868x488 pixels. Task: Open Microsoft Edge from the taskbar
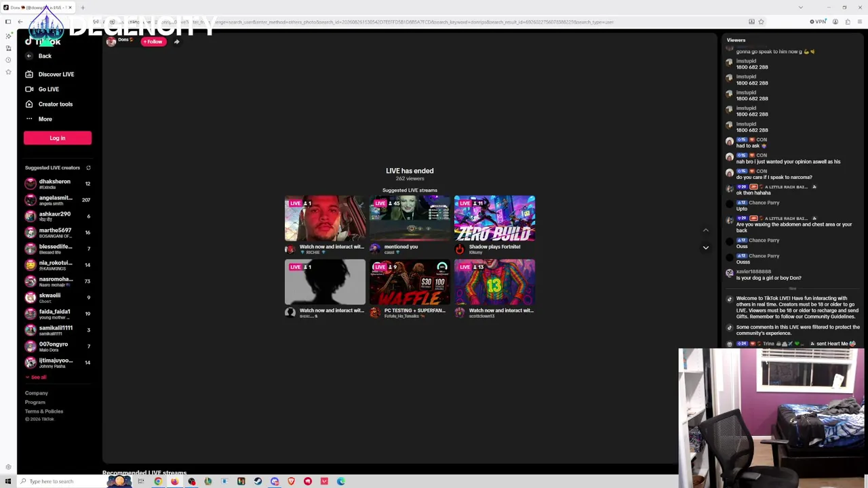point(341,481)
